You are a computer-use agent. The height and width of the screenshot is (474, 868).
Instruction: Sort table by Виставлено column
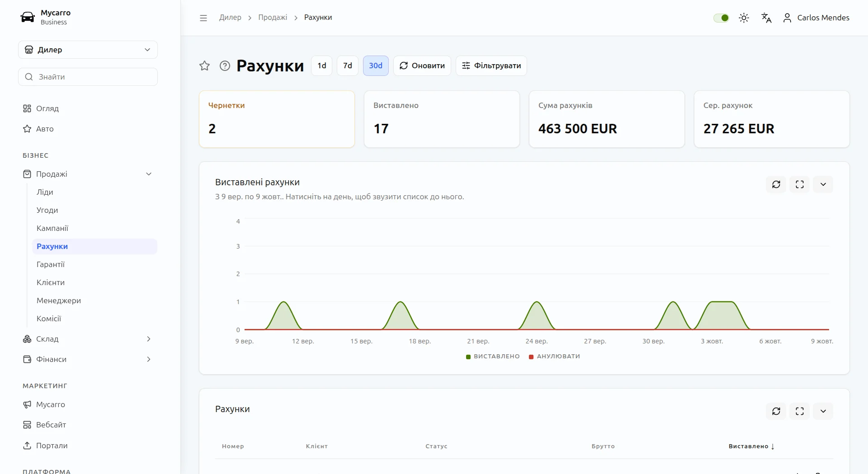pos(751,446)
